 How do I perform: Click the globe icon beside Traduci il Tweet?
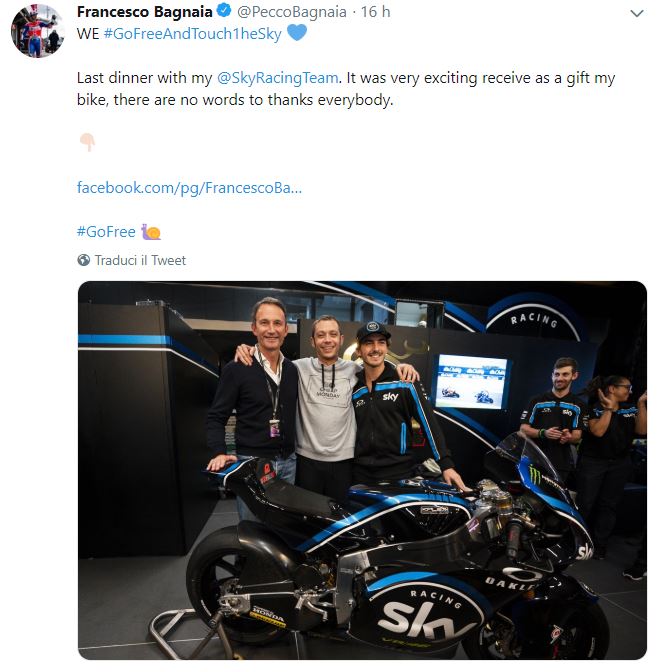(x=84, y=260)
